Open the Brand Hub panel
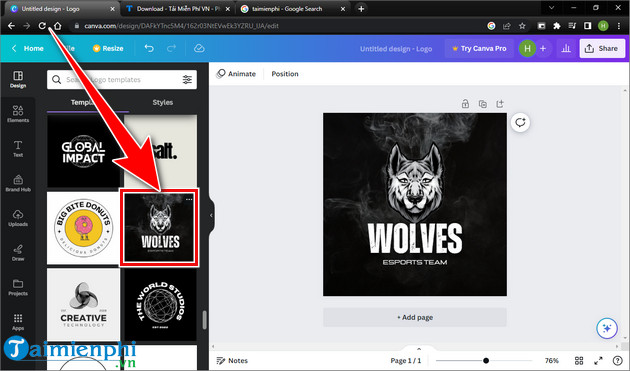630x371 pixels. click(18, 183)
